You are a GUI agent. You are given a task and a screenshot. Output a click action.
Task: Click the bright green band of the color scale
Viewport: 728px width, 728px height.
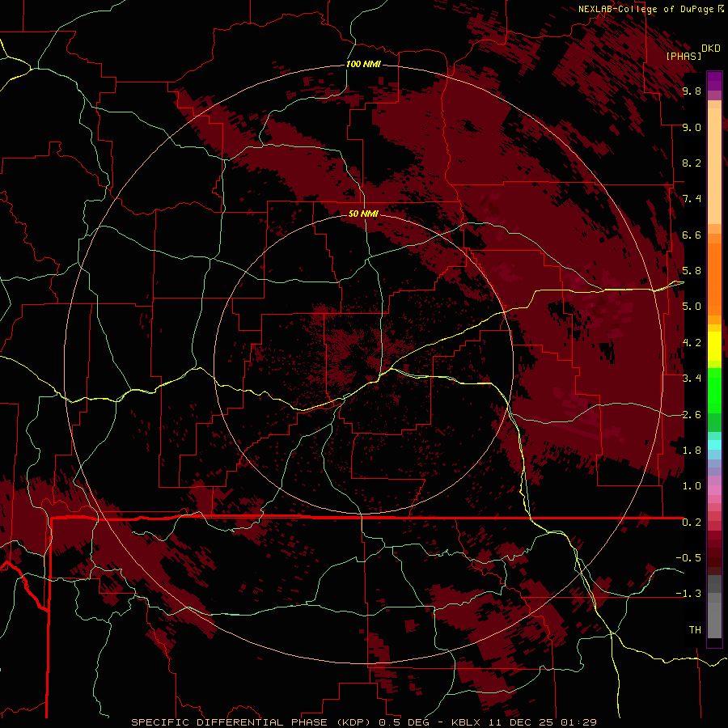coord(714,390)
